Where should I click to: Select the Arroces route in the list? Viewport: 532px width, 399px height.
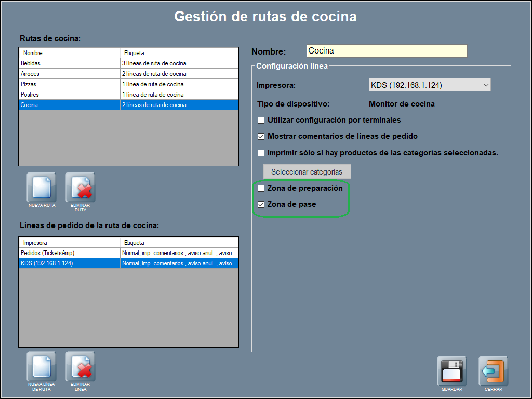70,74
